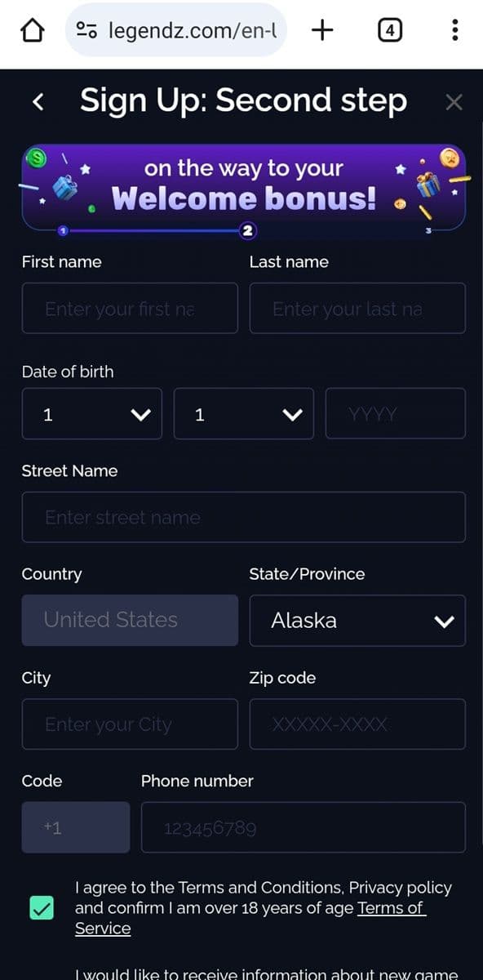The image size is (483, 980).
Task: Tap step 1 on the welcome bonus progress track
Action: [63, 231]
